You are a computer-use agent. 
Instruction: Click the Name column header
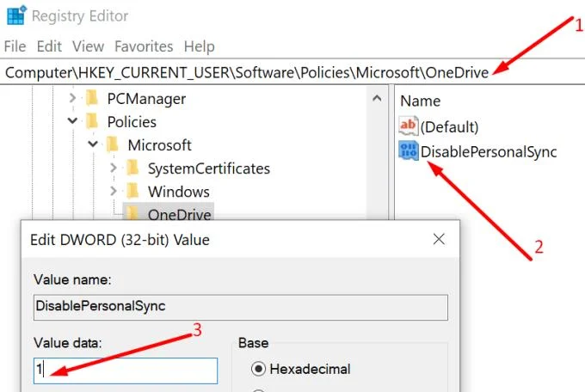click(x=421, y=101)
